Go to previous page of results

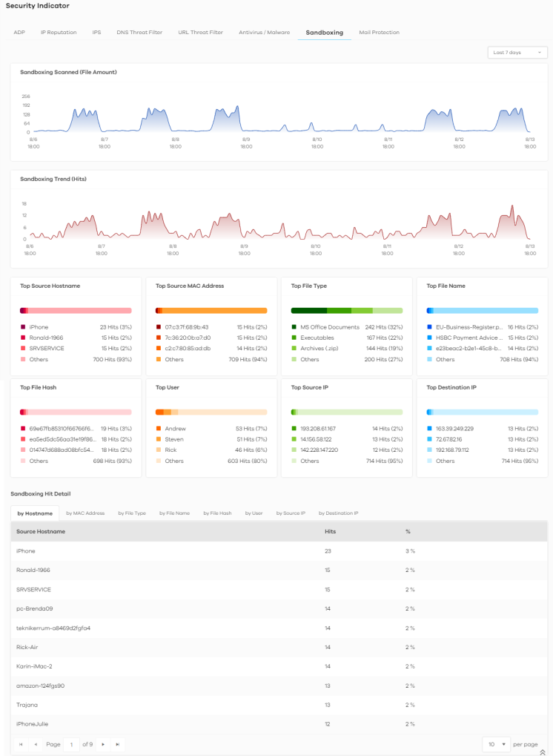pos(35,744)
